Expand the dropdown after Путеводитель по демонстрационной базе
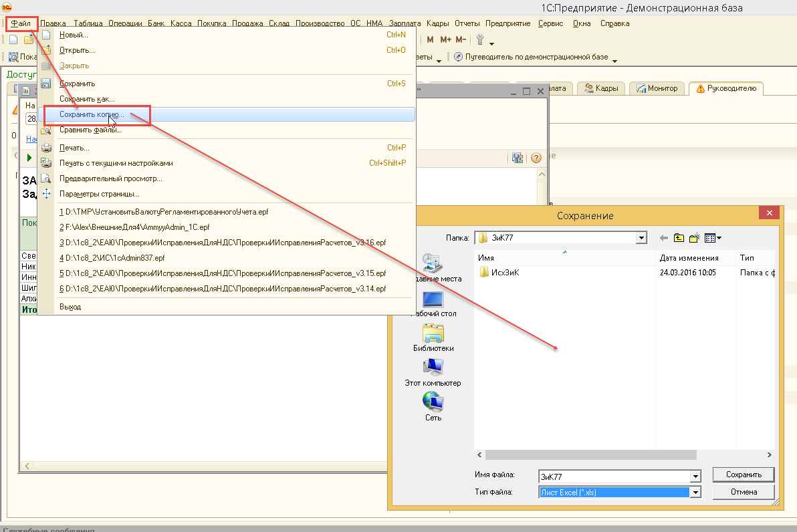 click(614, 61)
